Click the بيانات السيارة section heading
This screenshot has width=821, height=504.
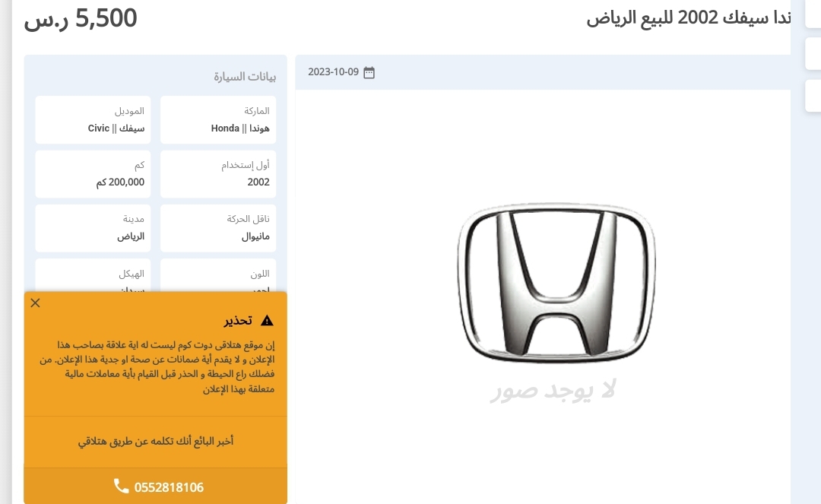[245, 77]
